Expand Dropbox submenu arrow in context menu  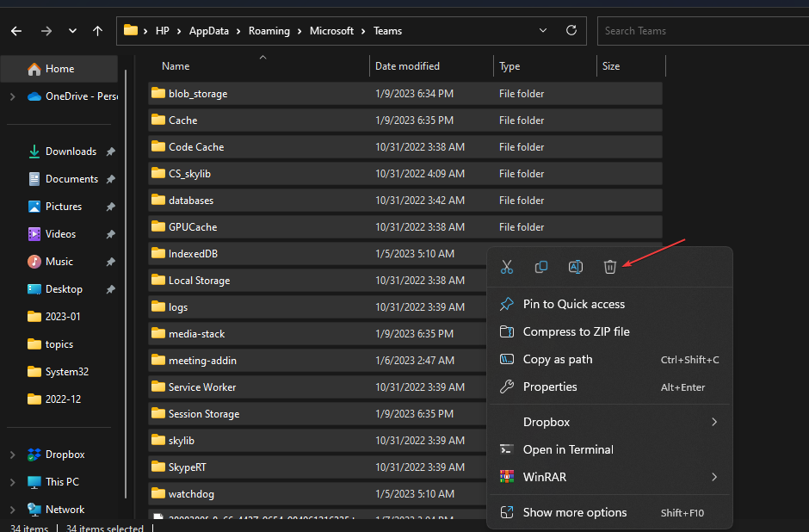(714, 422)
